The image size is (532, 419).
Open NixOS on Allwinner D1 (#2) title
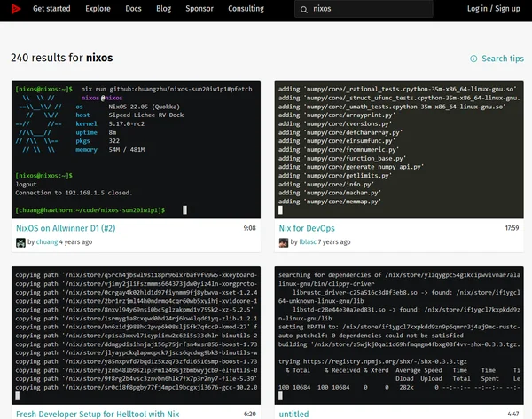[x=66, y=228]
